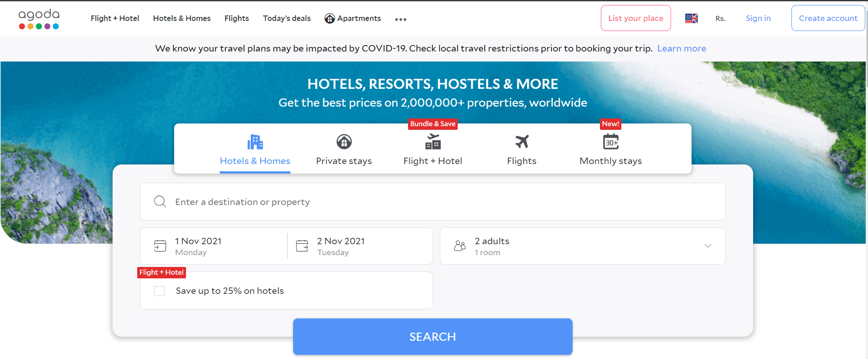Viewport: 868px width, 359px height.
Task: Expand the 2 adults guests dropdown
Action: [x=582, y=246]
